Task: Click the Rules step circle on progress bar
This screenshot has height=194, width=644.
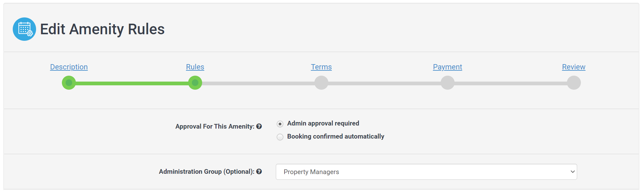Action: 195,83
